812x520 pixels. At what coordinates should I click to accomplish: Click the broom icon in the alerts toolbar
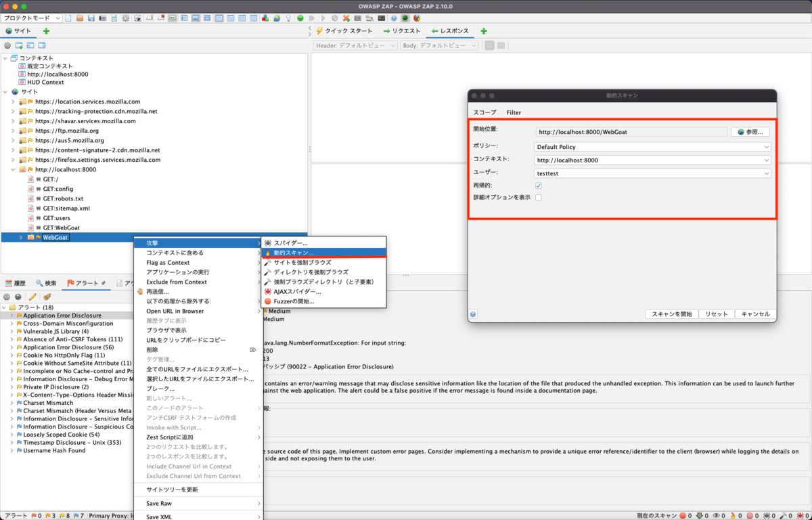pos(47,297)
